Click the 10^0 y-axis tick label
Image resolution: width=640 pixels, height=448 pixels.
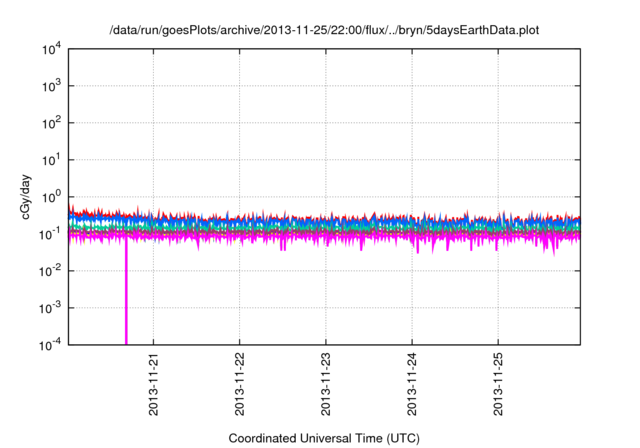(52, 197)
